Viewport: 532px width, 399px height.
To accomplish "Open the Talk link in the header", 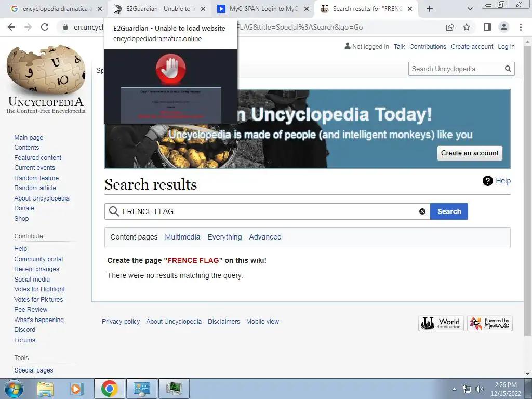I will tap(400, 46).
